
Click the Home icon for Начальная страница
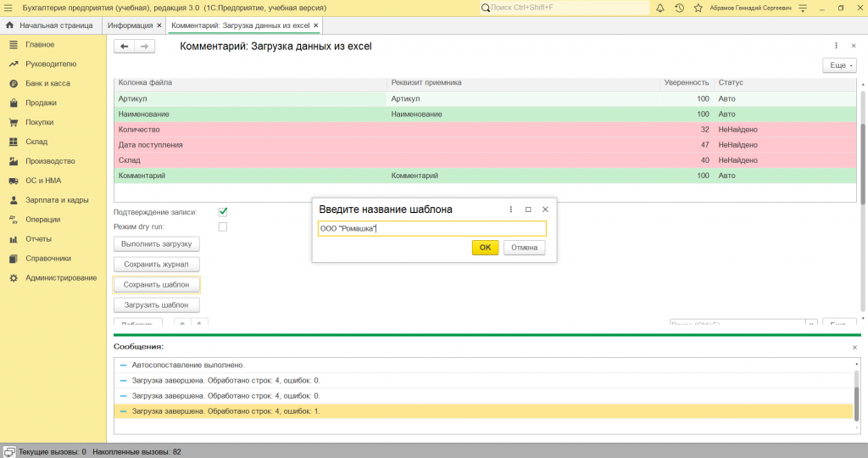9,25
